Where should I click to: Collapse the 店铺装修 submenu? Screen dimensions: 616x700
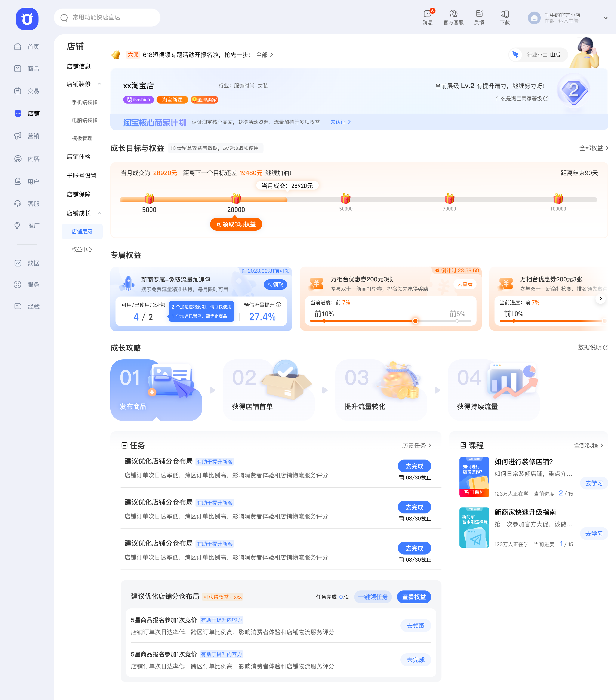click(99, 84)
